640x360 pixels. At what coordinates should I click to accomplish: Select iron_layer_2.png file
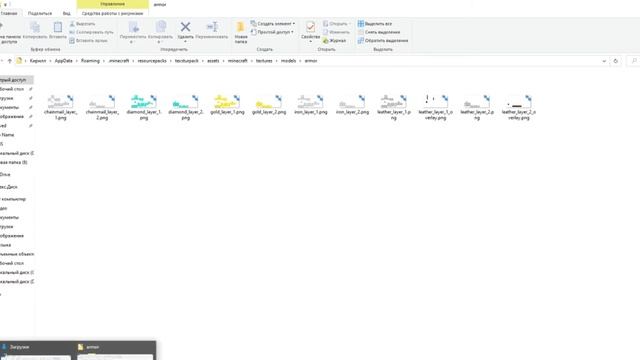coord(352,104)
